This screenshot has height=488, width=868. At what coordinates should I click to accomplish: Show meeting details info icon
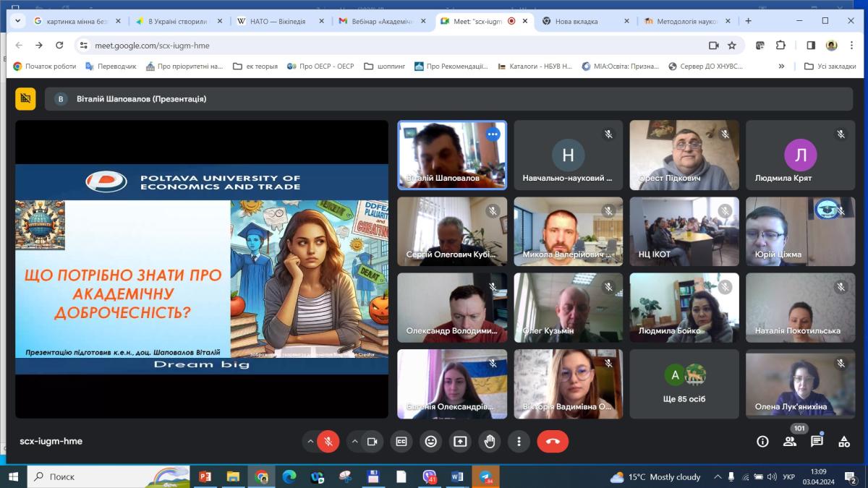762,442
